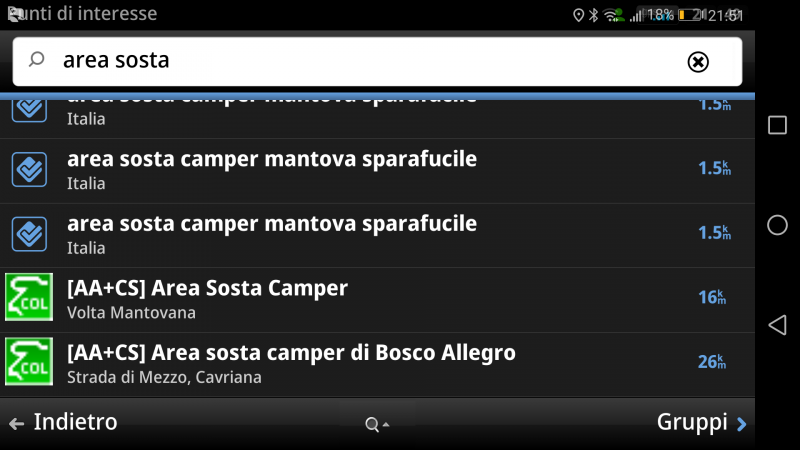Viewport: 800px width, 450px height.
Task: Select '[AA+CS] Area Sosta Camper' result
Action: [x=377, y=301]
